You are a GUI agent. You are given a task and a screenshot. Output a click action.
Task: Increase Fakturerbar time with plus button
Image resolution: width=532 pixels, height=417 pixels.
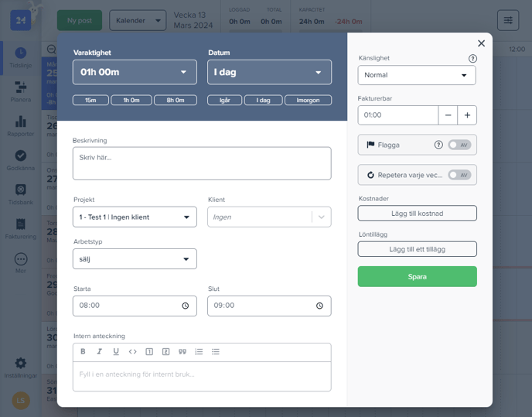(467, 115)
